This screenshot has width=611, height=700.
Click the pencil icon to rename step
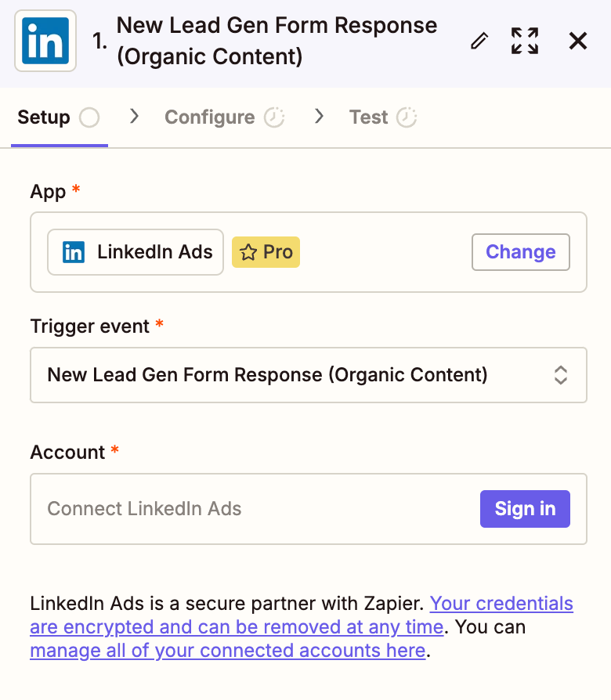click(x=479, y=41)
